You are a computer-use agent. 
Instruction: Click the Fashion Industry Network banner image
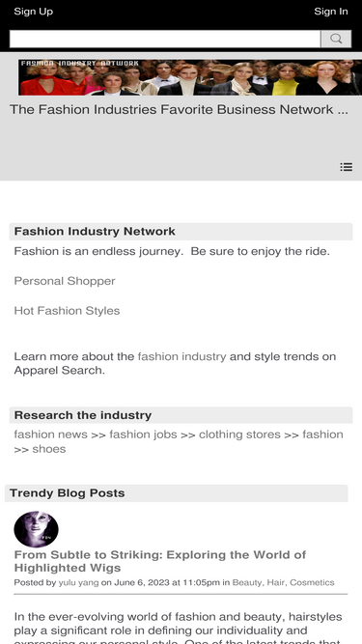pyautogui.click(x=190, y=77)
